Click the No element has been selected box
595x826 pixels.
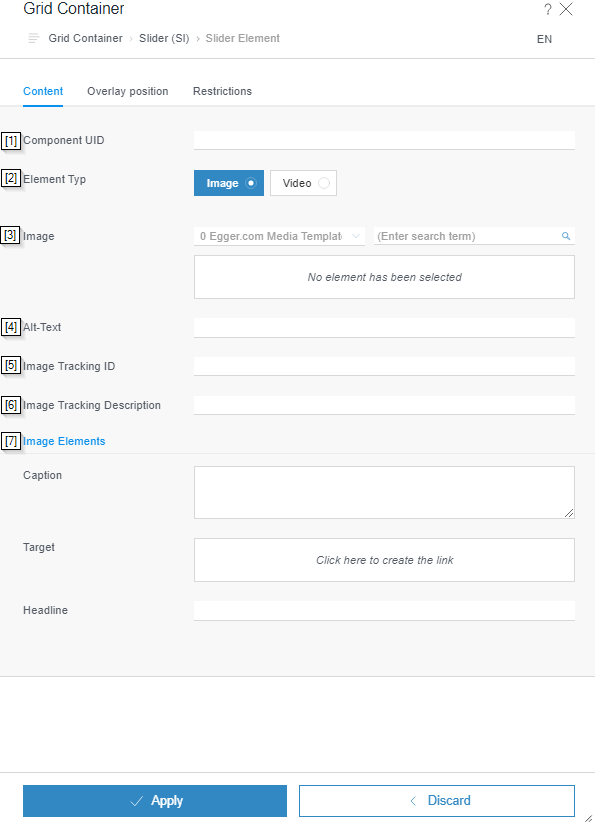tap(384, 277)
